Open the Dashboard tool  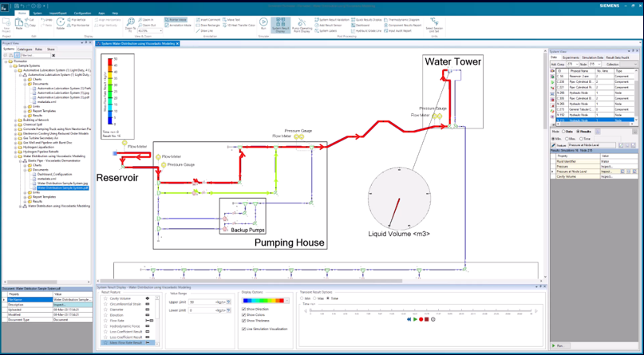(360, 25)
